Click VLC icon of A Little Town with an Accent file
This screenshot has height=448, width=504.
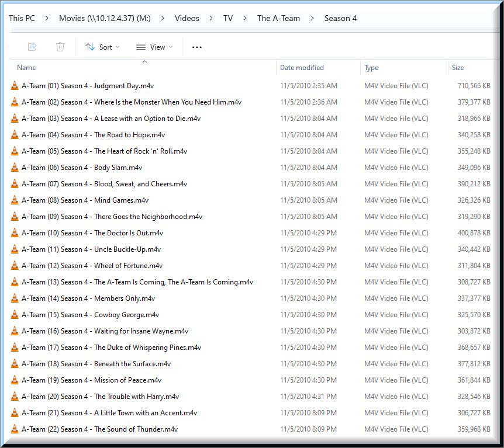[x=15, y=413]
